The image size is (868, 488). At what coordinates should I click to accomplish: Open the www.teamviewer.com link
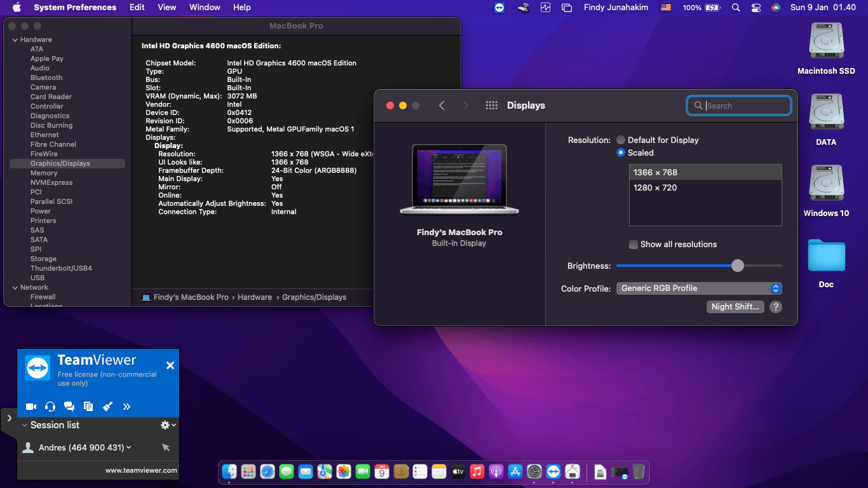[x=141, y=471]
